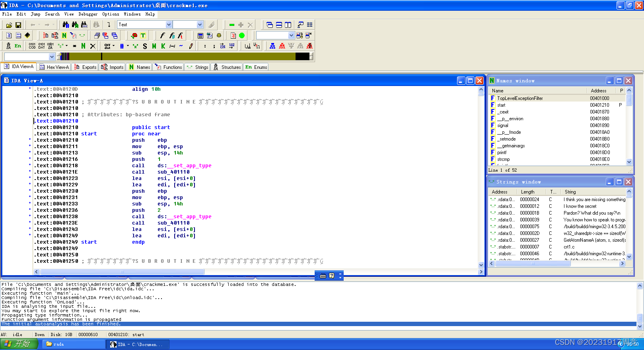Image resolution: width=644 pixels, height=350 pixels.
Task: Click the green minus collapse icon
Action: (232, 25)
